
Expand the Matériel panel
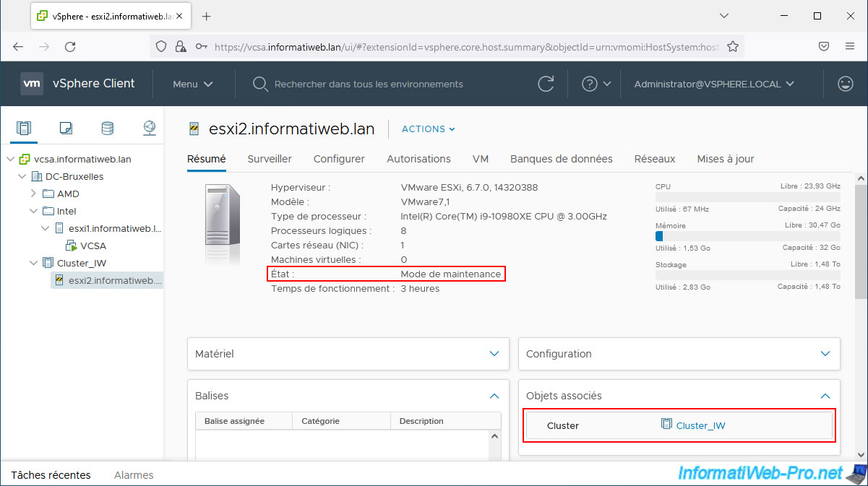click(x=494, y=354)
